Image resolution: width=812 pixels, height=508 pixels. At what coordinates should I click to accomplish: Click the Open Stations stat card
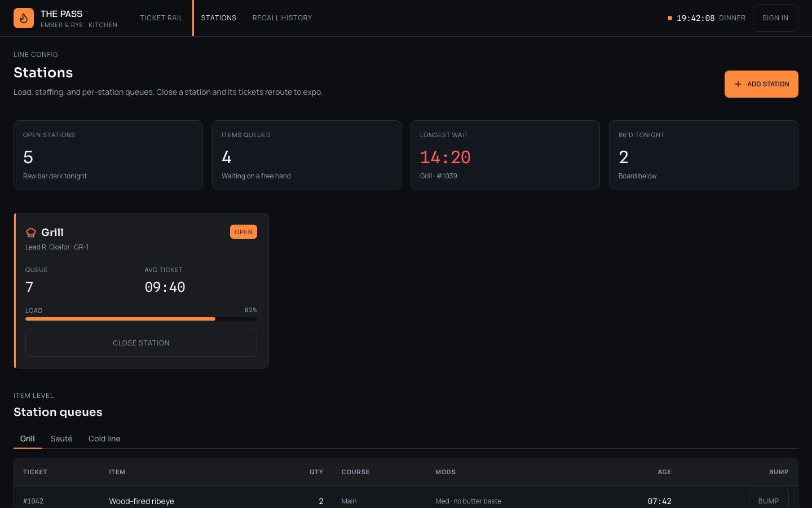(108, 155)
